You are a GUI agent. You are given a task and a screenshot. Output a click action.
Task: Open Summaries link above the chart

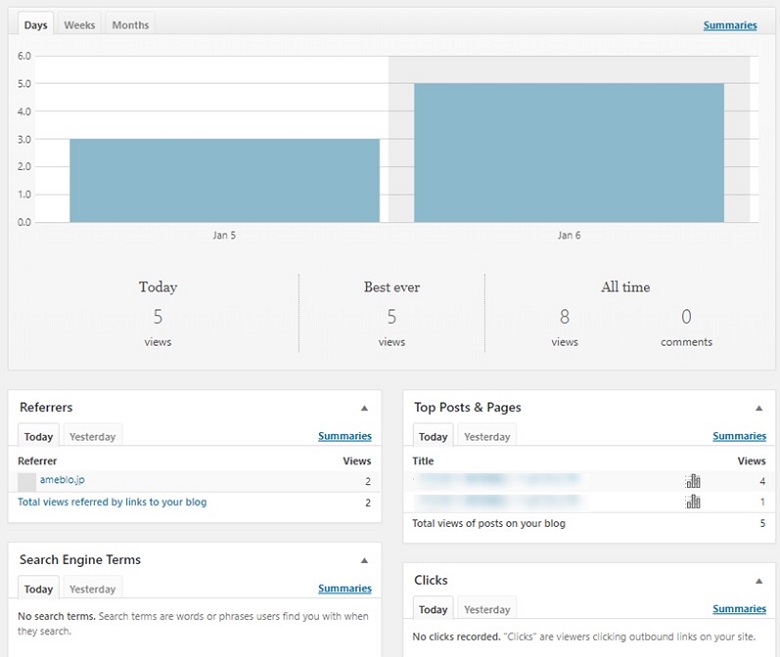[729, 25]
